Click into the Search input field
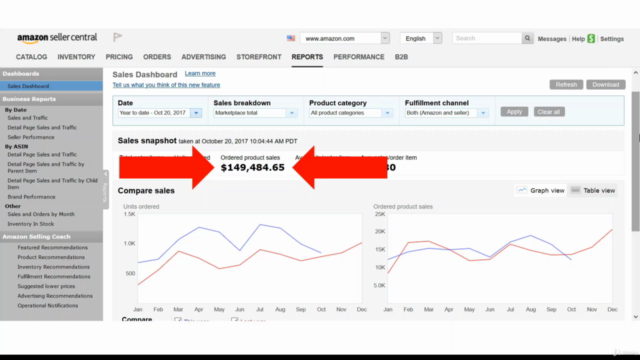Image resolution: width=640 pixels, height=360 pixels. click(487, 38)
